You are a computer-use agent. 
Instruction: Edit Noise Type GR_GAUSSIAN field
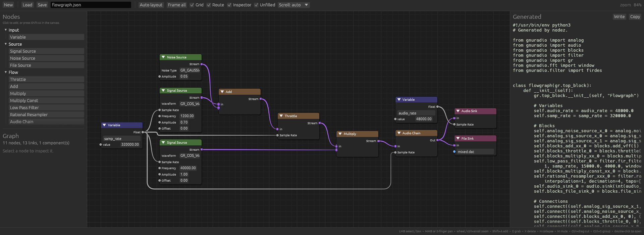tap(190, 70)
